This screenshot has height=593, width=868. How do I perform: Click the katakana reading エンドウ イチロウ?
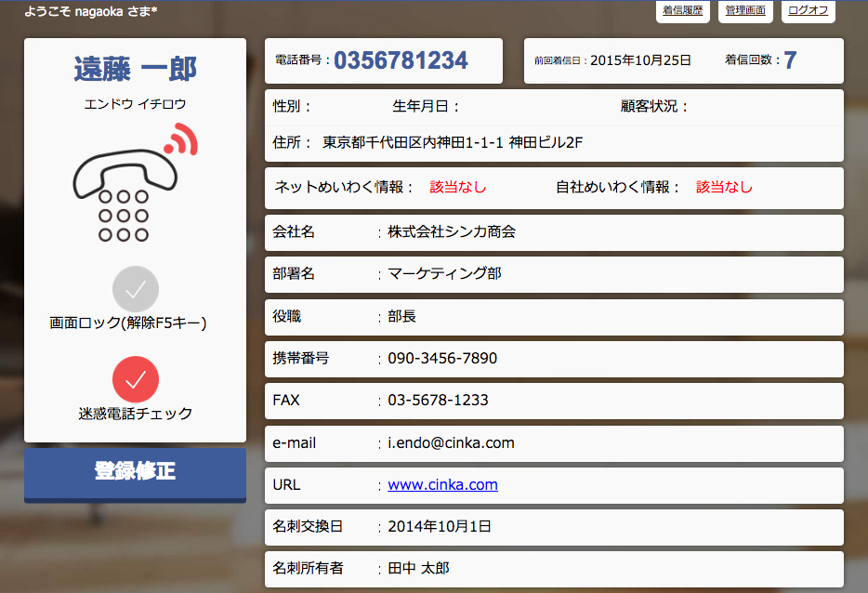tap(135, 103)
